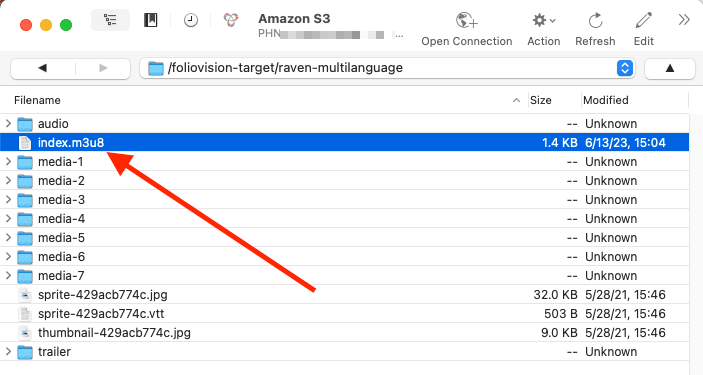Open the Action gear menu
This screenshot has height=375, width=703.
[x=543, y=21]
